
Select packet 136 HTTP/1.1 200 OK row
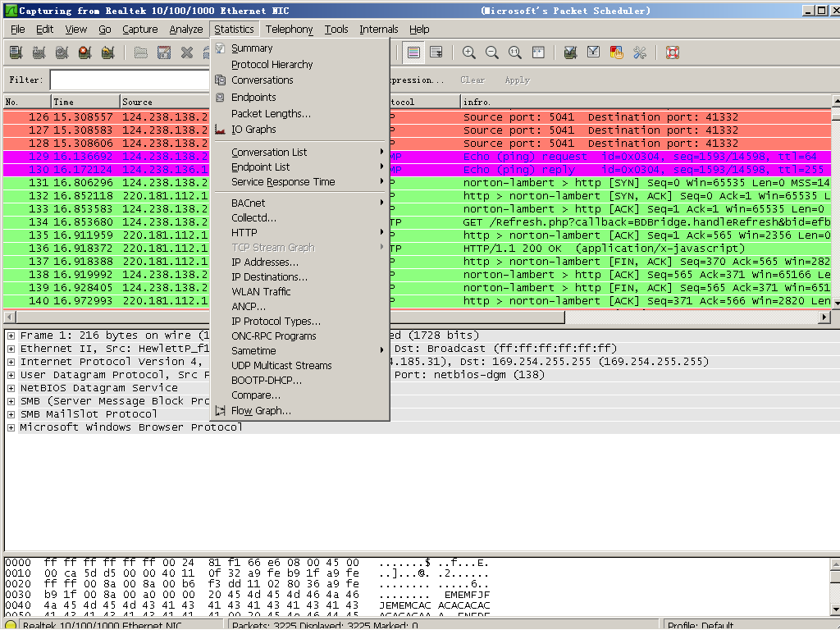418,249
